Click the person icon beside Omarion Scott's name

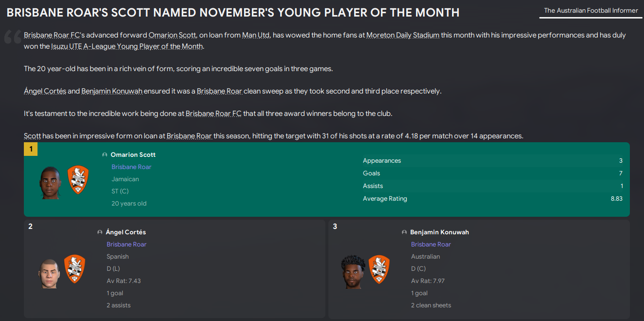pos(105,155)
